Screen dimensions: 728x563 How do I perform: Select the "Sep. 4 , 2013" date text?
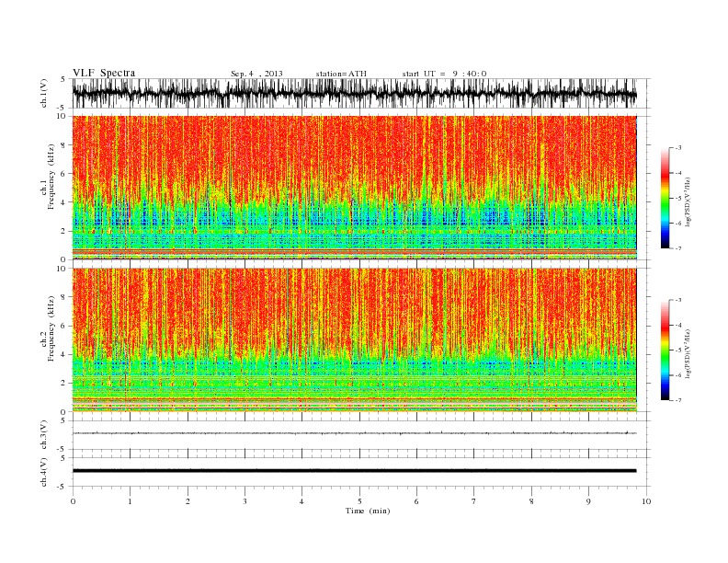[x=256, y=74]
